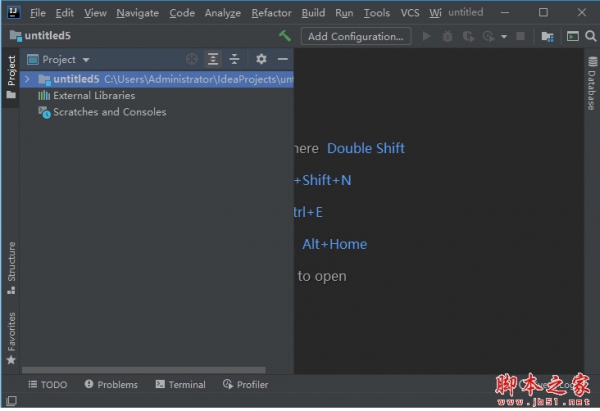Screen dimensions: 600x411
Task: Click the Profiler run icon in toolbar
Action: pos(488,36)
